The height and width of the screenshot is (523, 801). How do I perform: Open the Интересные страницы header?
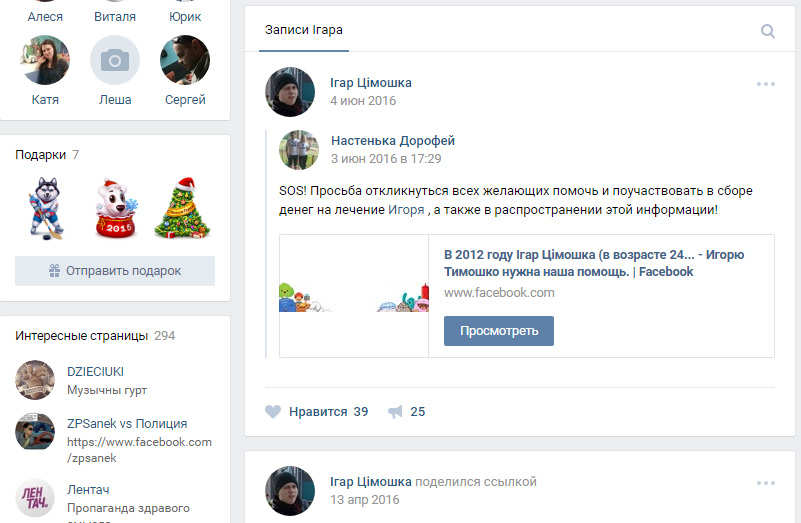click(81, 336)
